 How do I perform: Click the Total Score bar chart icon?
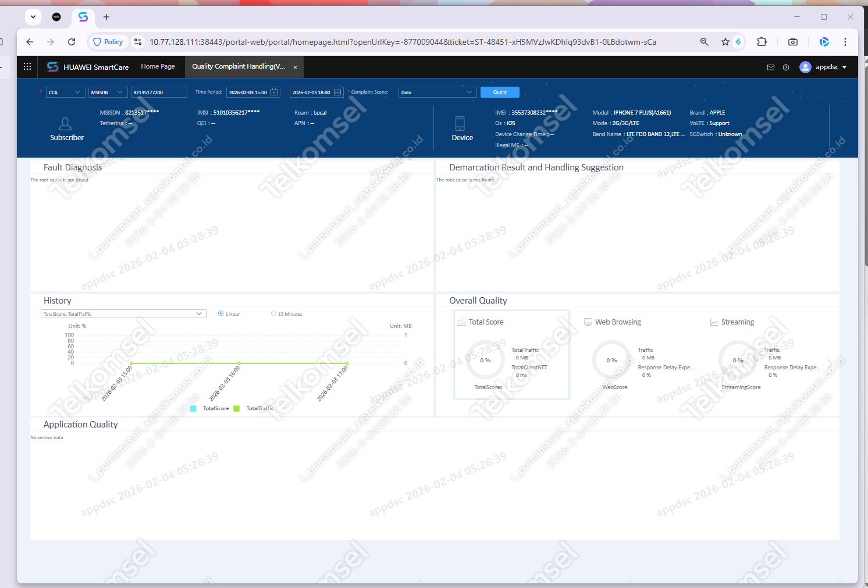coord(462,322)
